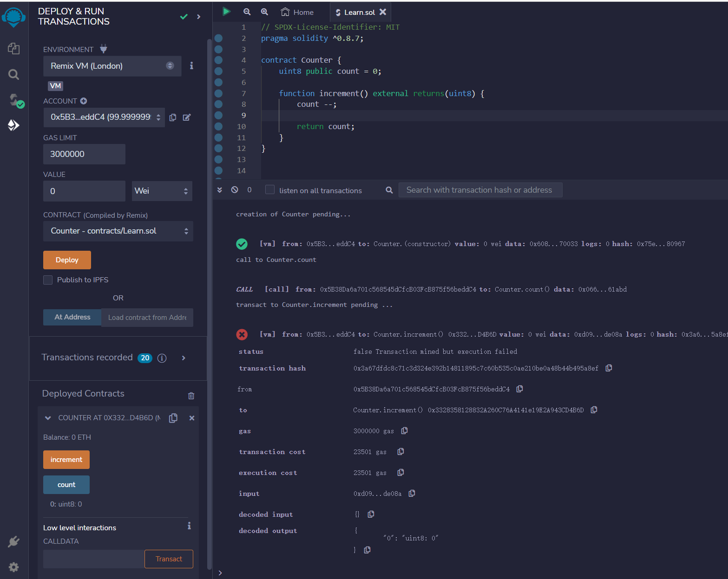Open the Wei value unit dropdown
This screenshot has height=579, width=728.
point(162,191)
